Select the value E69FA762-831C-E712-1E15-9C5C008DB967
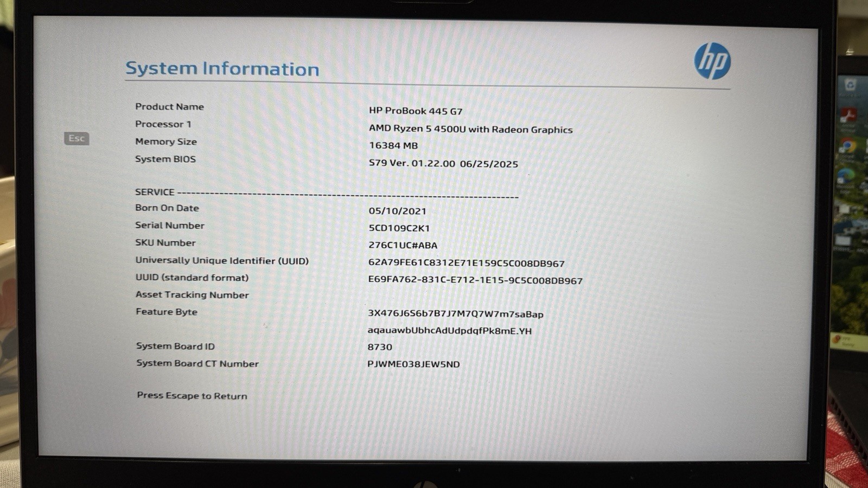The width and height of the screenshot is (868, 488). [x=475, y=280]
